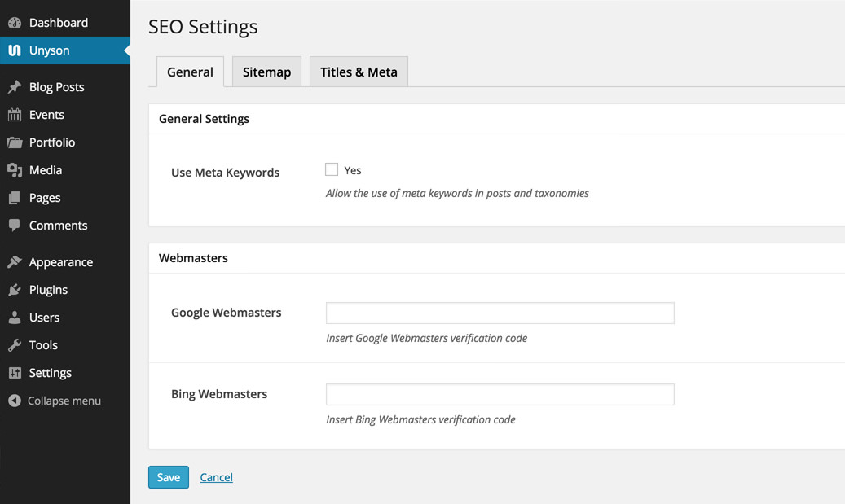Click the Google Webmasters label
The height and width of the screenshot is (504, 845).
pyautogui.click(x=227, y=313)
